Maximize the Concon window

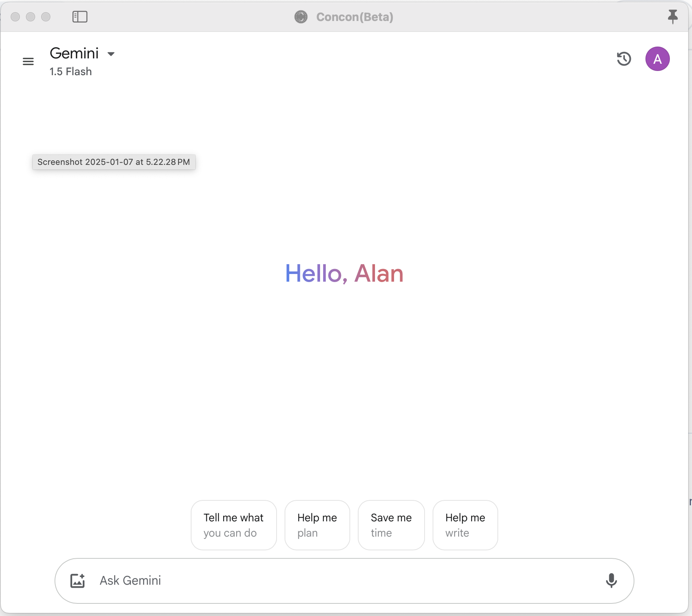tap(46, 17)
